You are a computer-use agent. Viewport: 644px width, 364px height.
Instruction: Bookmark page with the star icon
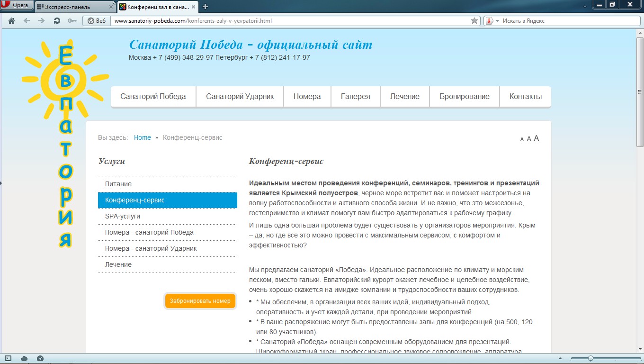[474, 21]
